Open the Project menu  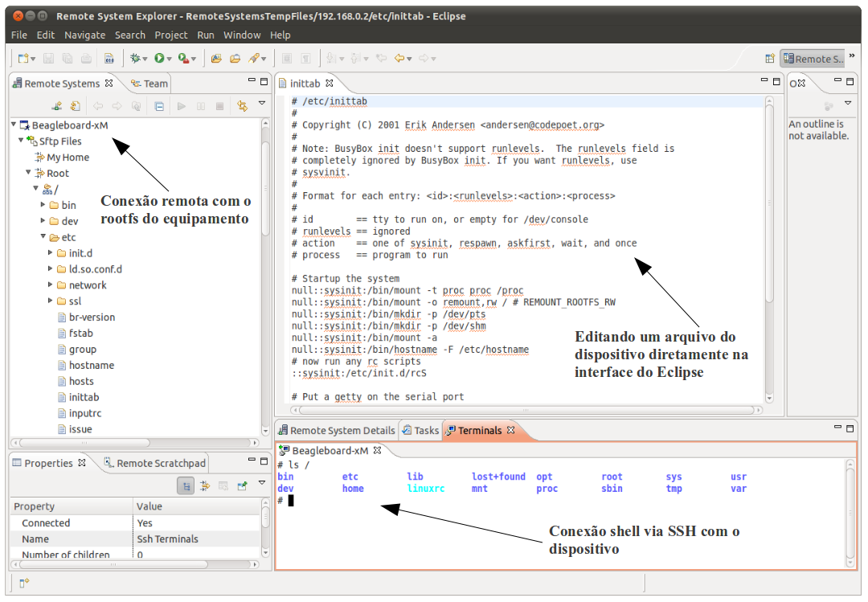pos(171,35)
